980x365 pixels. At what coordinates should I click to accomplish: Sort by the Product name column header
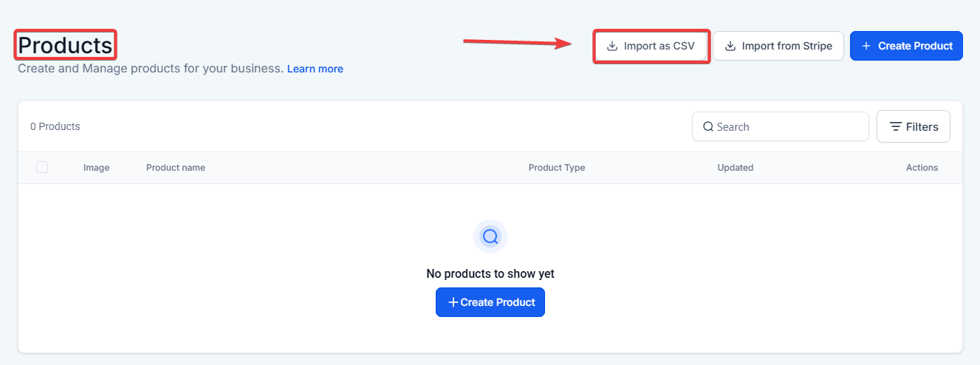tap(176, 168)
